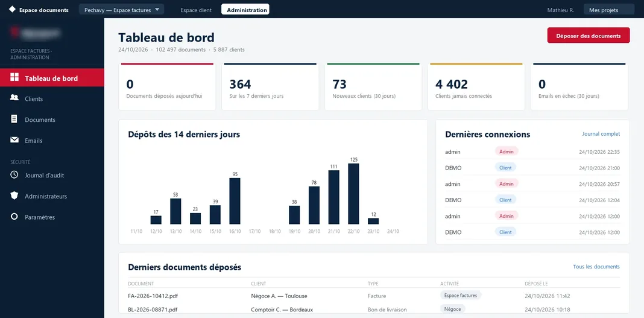Click the Espace documents diamond logo
This screenshot has width=644, height=318.
coord(12,10)
